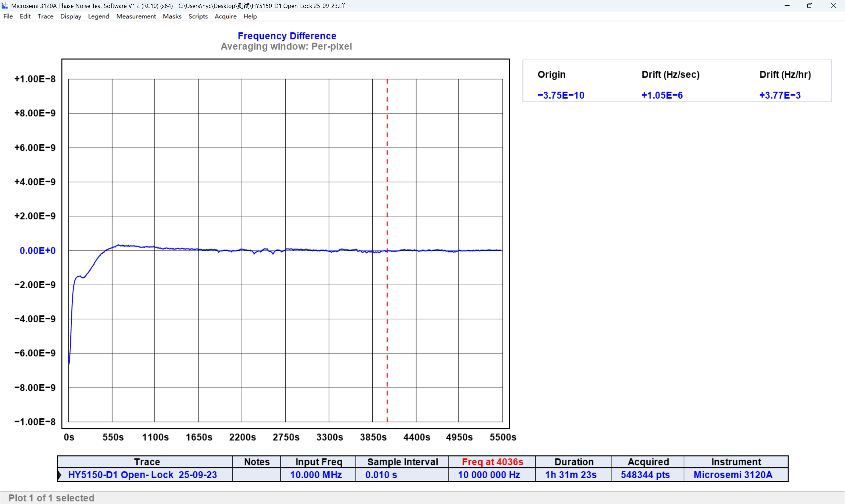Open the Edit menu
This screenshot has width=845, height=504.
(25, 16)
